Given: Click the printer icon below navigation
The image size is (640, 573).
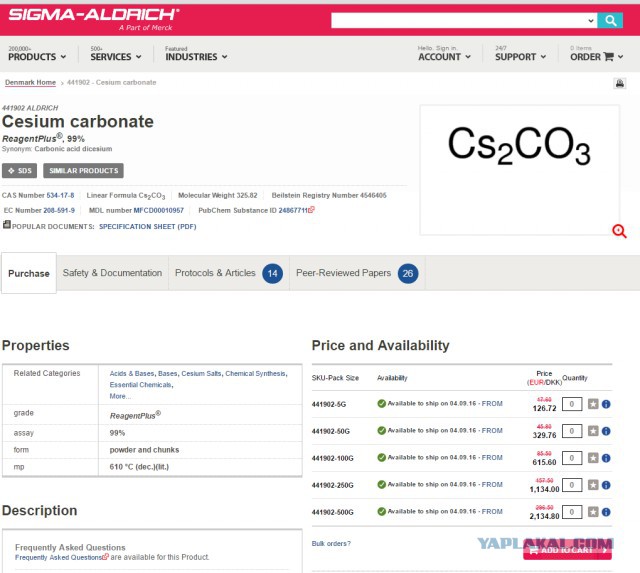Looking at the screenshot, I should [620, 83].
